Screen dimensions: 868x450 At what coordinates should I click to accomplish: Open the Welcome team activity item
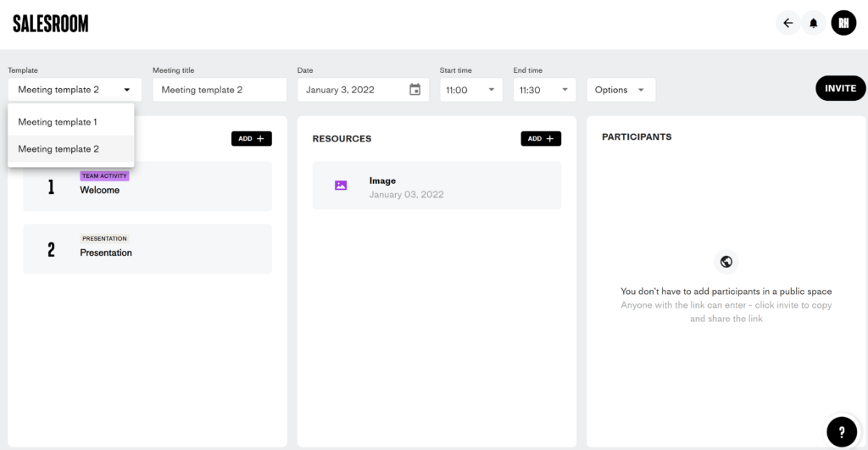147,186
